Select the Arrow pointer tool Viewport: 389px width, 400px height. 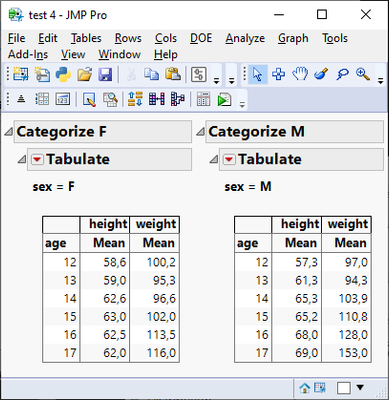point(257,74)
